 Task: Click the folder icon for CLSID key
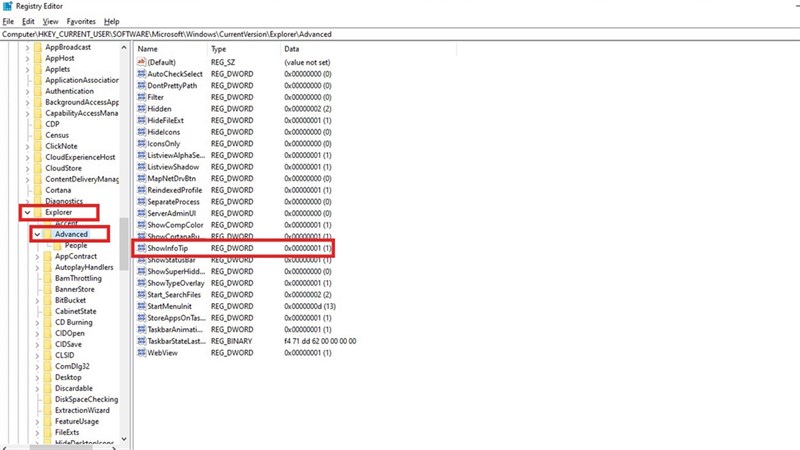[x=47, y=355]
